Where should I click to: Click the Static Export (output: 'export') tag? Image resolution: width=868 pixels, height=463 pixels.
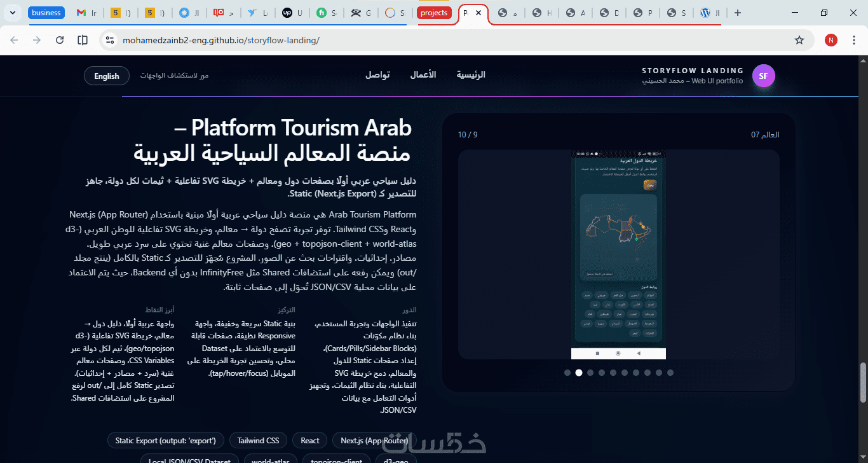pyautogui.click(x=166, y=440)
